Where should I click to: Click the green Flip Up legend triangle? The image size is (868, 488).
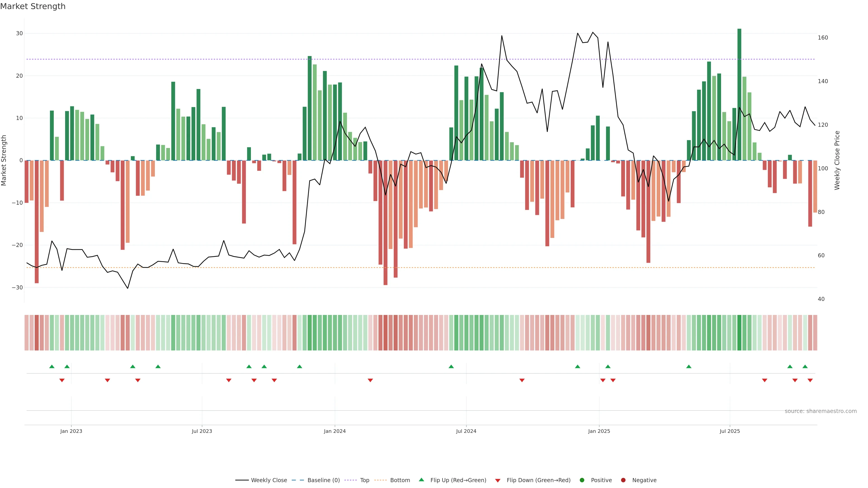(421, 480)
